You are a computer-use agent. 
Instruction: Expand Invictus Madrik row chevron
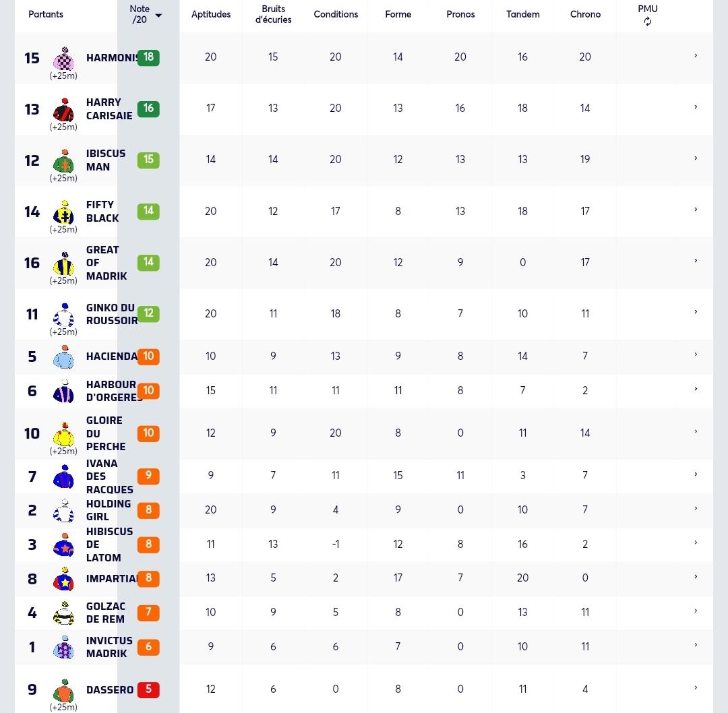696,645
